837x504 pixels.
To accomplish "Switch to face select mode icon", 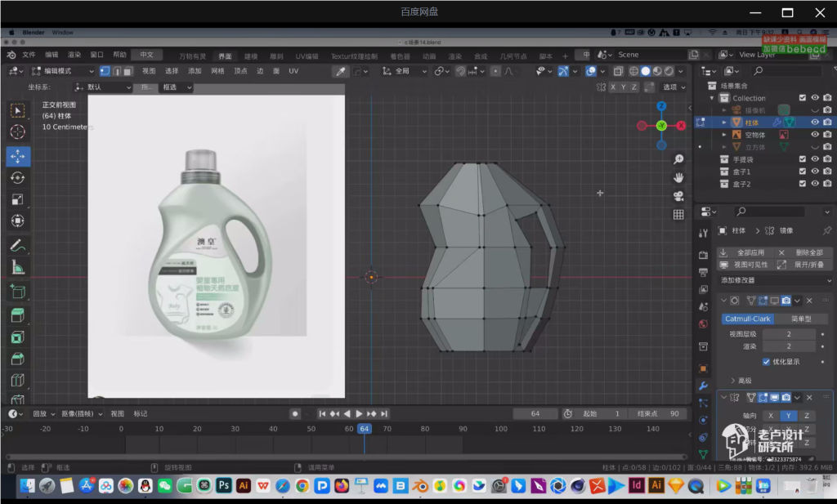I will [128, 71].
